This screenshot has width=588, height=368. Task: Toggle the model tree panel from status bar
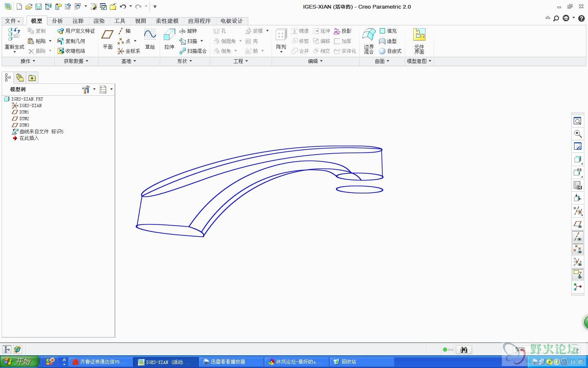coord(7,350)
